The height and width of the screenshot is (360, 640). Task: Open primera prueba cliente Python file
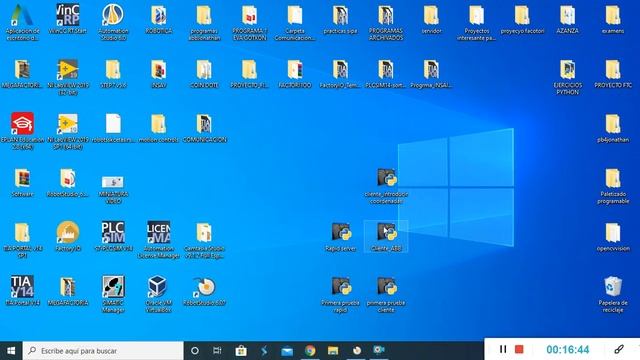[x=386, y=294]
